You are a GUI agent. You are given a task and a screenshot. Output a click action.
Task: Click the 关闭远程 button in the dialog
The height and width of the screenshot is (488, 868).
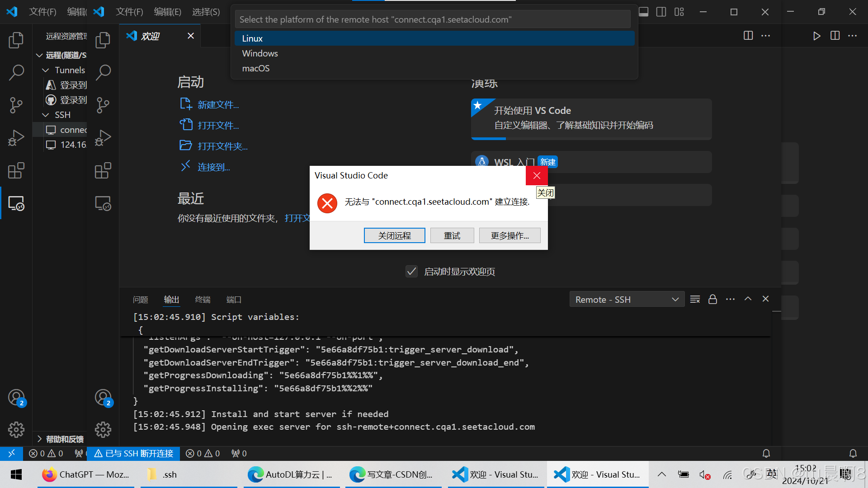point(394,235)
